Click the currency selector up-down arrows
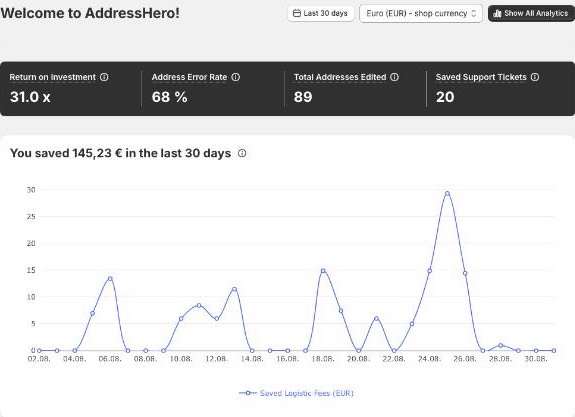Viewport: 575px width, 417px height. pos(473,14)
